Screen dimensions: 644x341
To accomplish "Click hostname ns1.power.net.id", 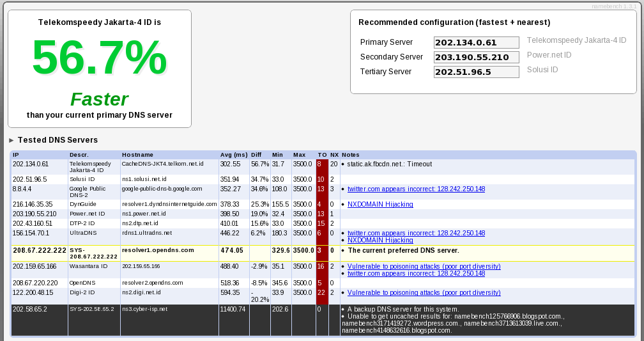I will click(144, 214).
